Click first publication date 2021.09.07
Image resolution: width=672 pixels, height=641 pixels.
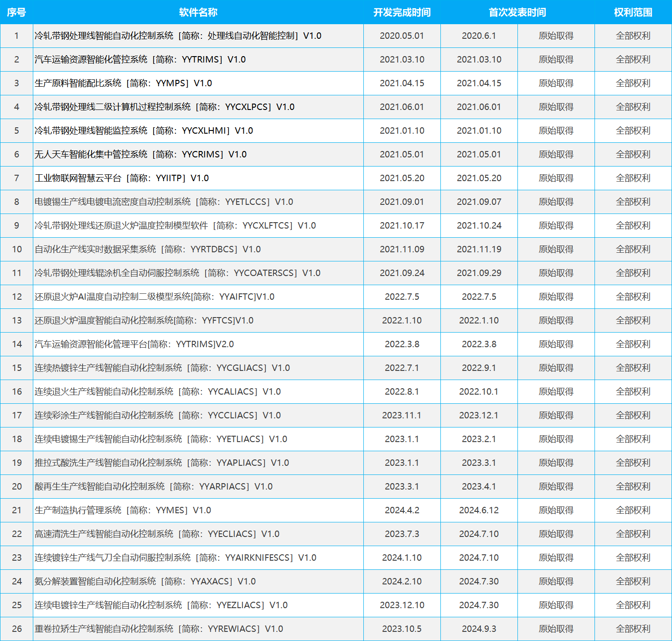tap(479, 202)
